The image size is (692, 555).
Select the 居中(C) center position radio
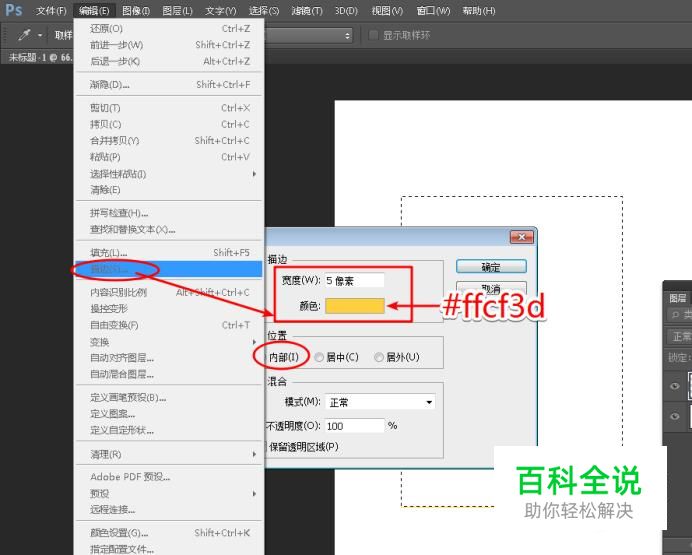[x=319, y=357]
